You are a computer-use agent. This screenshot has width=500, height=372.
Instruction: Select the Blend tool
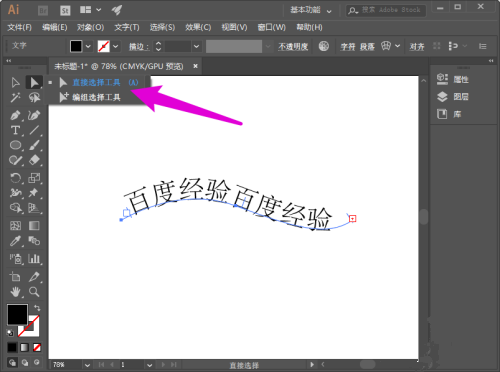pos(34,241)
